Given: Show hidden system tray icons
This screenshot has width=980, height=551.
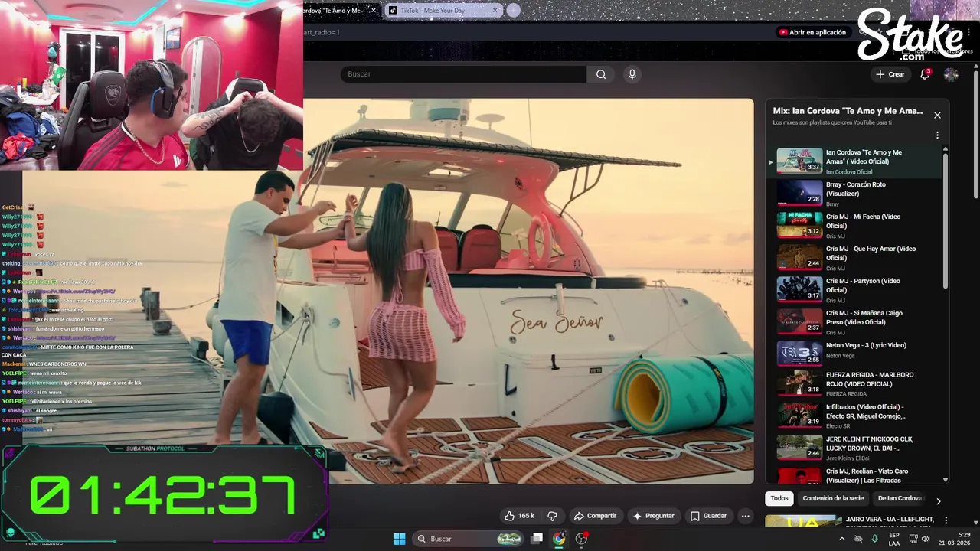Looking at the screenshot, I should coord(842,539).
